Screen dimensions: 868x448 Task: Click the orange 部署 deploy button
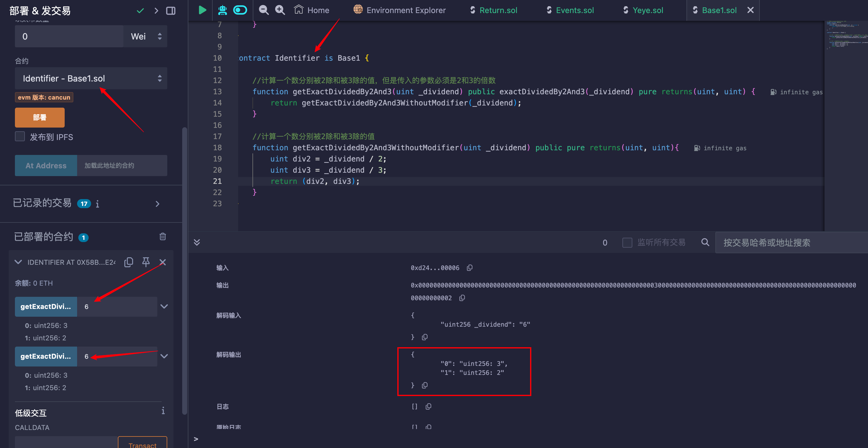[39, 117]
